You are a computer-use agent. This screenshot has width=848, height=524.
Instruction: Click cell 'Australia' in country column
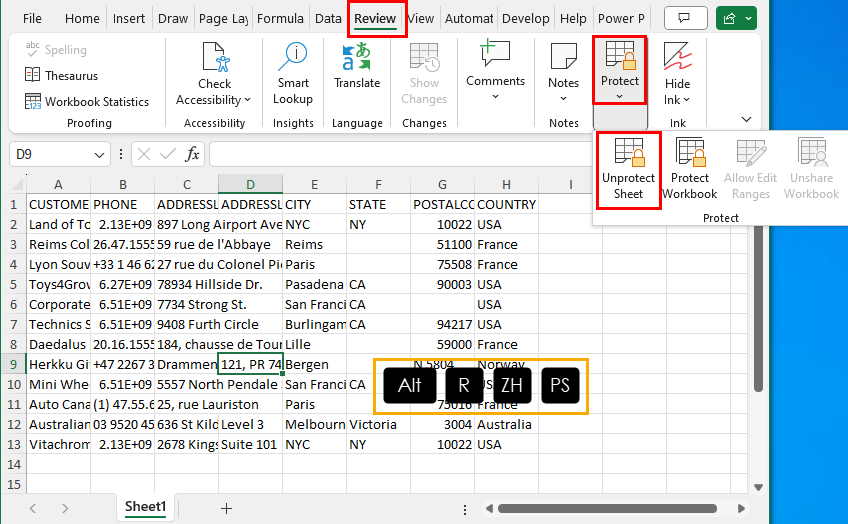point(506,424)
